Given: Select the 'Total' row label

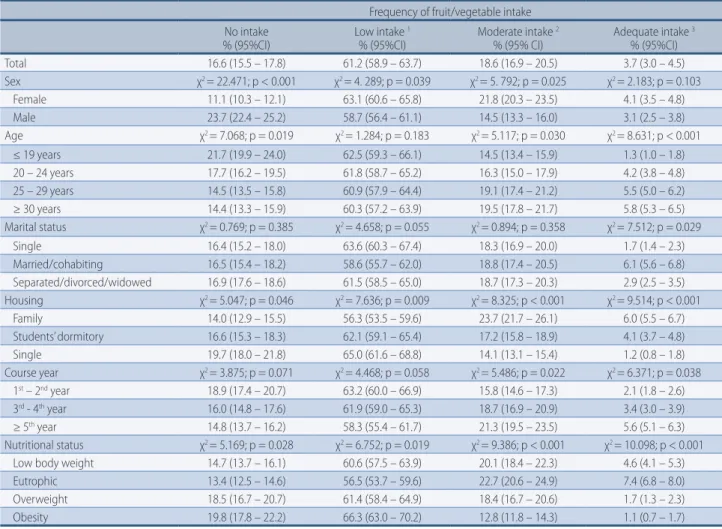Looking at the screenshot, I should click(16, 63).
